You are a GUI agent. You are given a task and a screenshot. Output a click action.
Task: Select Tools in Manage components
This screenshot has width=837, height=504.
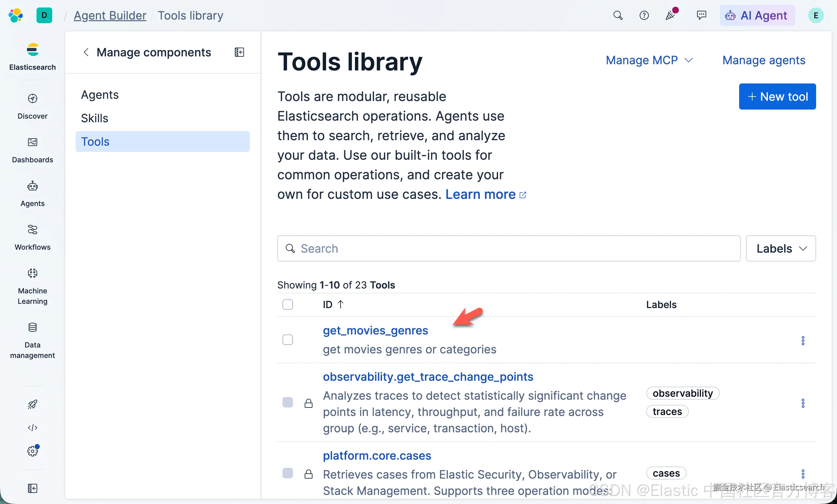[163, 141]
